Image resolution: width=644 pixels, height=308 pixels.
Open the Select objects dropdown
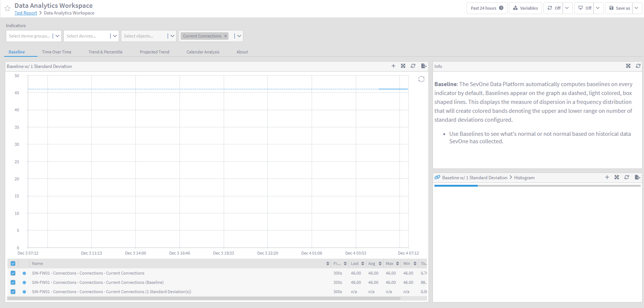tap(149, 36)
